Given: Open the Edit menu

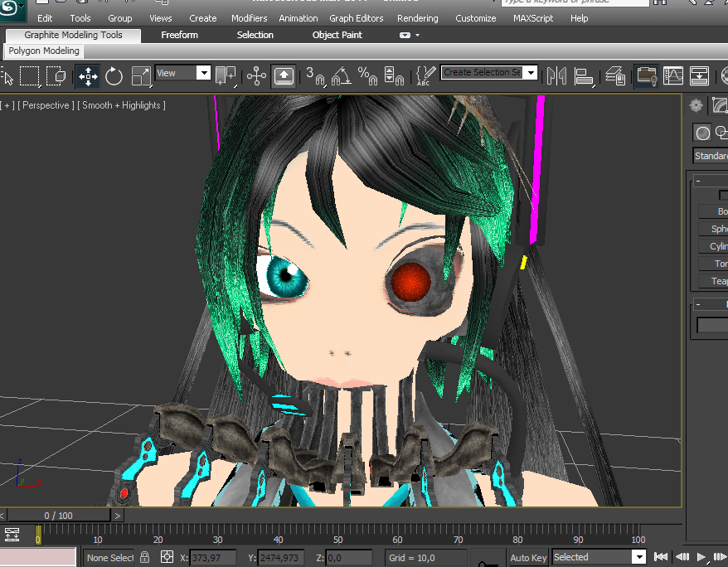Looking at the screenshot, I should (45, 18).
